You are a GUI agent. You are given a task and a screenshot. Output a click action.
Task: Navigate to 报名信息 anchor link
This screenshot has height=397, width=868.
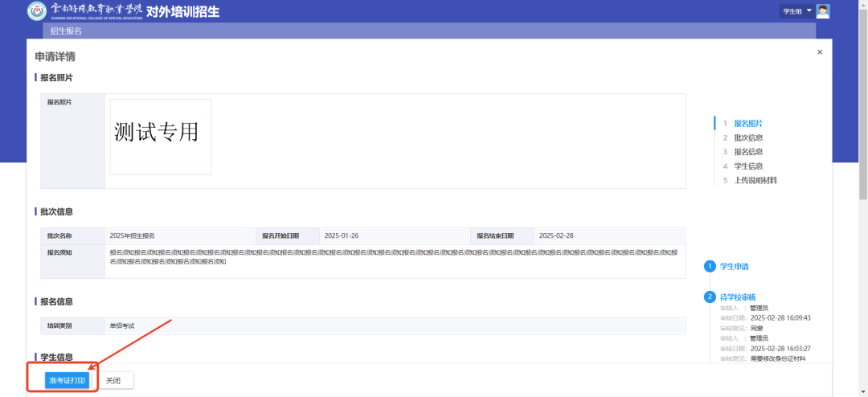pos(748,152)
